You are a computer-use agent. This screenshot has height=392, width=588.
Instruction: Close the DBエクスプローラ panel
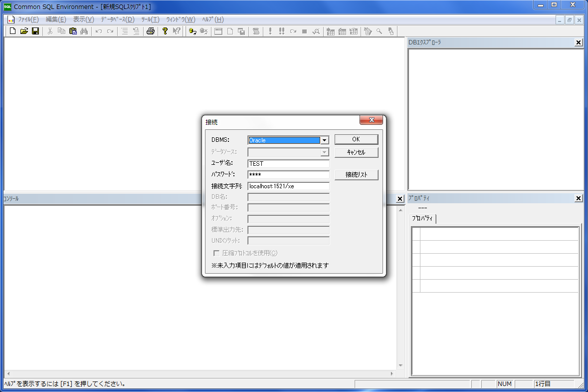(578, 42)
